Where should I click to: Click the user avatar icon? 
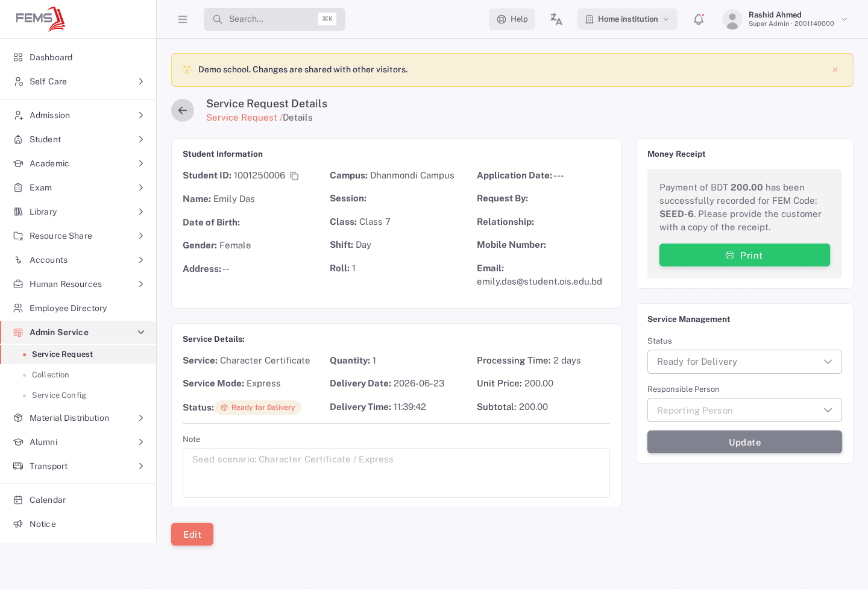(x=732, y=19)
